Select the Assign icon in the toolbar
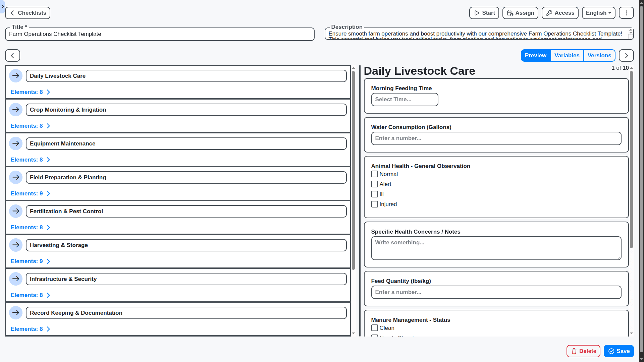 click(x=510, y=13)
